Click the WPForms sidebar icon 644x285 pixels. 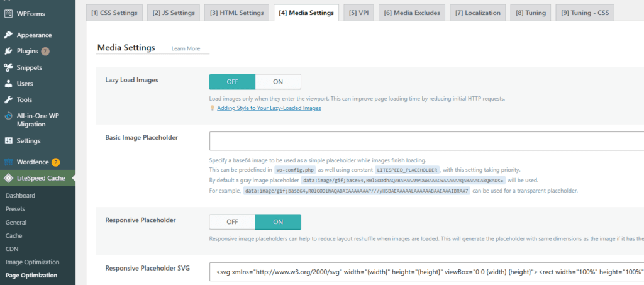(8, 14)
